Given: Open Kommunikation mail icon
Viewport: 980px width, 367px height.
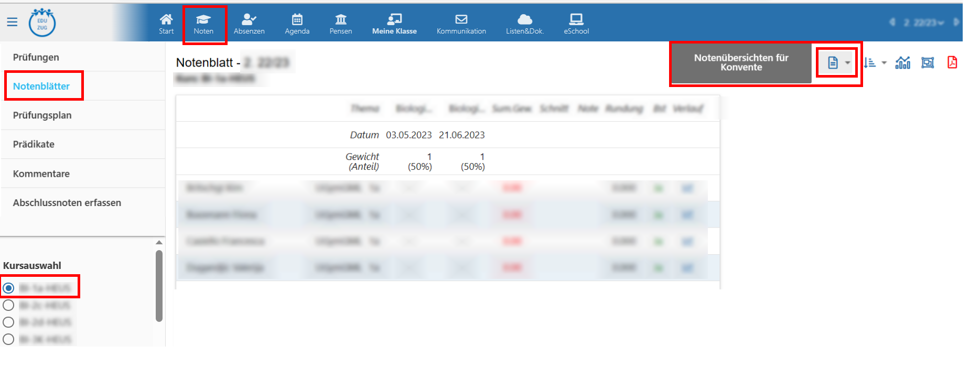Looking at the screenshot, I should click(x=461, y=24).
